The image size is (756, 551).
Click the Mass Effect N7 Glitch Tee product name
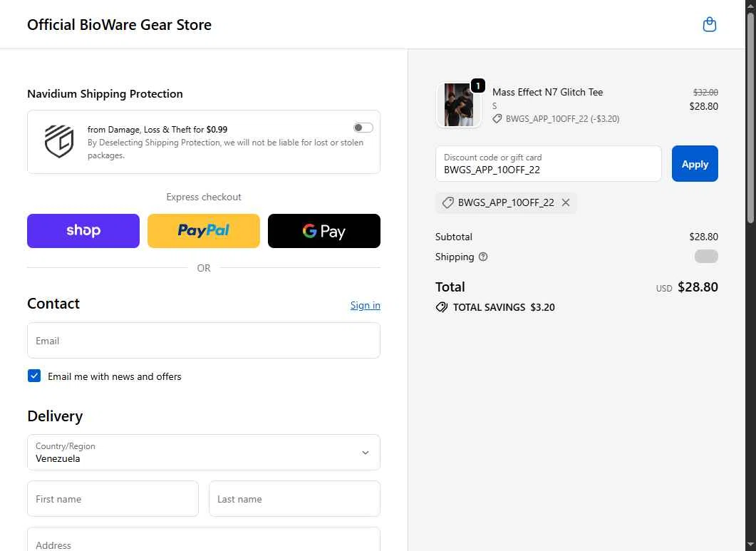547,92
